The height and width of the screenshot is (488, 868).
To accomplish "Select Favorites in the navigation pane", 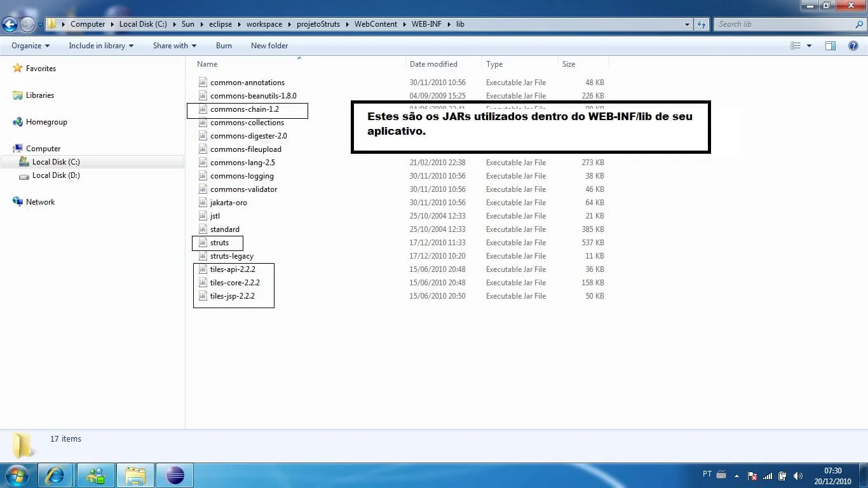I will (41, 69).
